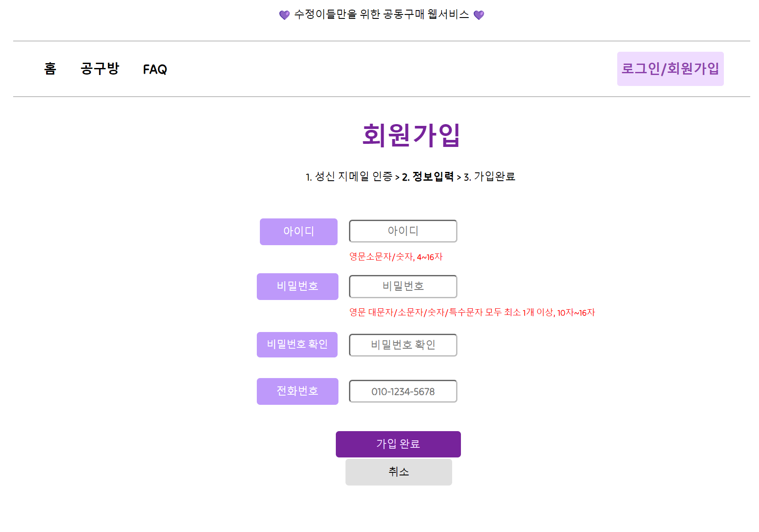Navigate to the 공구방 menu
Image resolution: width=759 pixels, height=532 pixels.
(100, 69)
